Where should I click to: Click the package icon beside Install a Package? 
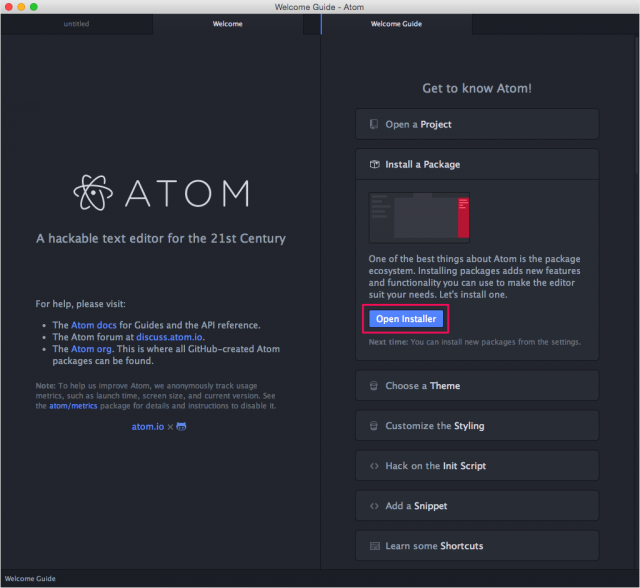(374, 164)
